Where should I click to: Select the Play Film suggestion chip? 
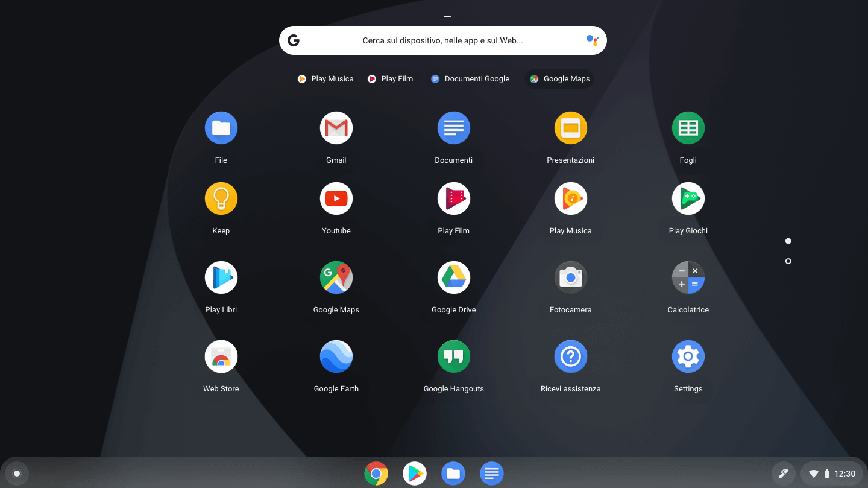(391, 79)
